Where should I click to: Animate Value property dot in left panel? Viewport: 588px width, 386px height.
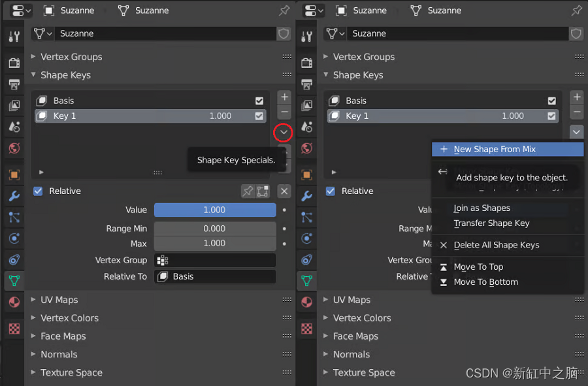[x=284, y=210]
